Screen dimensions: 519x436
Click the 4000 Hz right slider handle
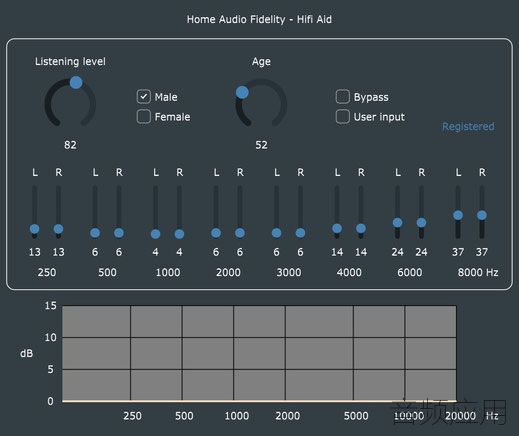pos(361,228)
